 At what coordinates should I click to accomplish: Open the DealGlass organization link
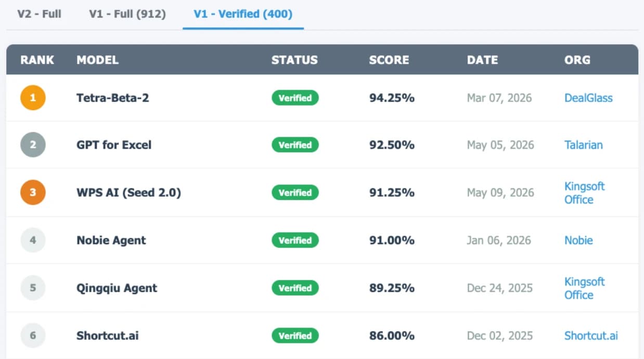coord(588,98)
